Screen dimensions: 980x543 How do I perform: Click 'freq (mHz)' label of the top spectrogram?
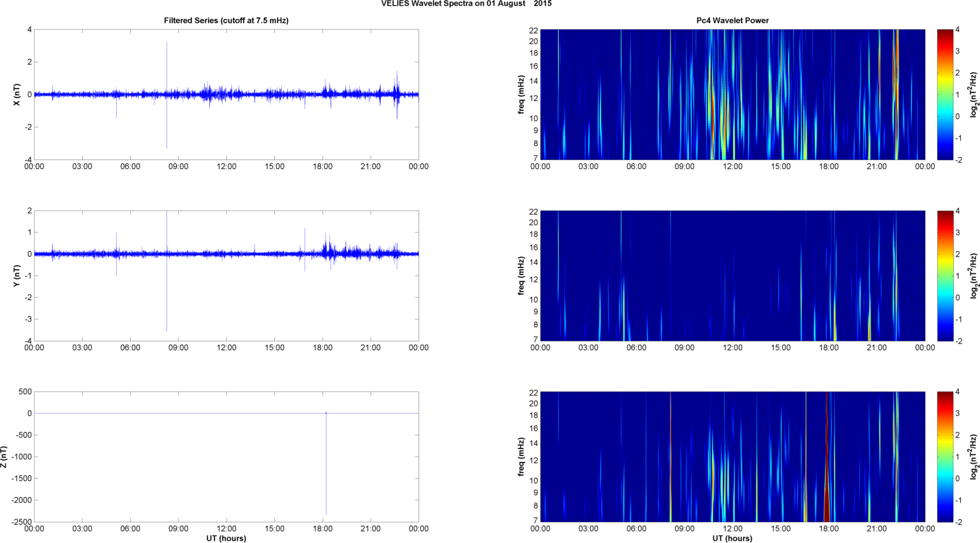[x=521, y=94]
